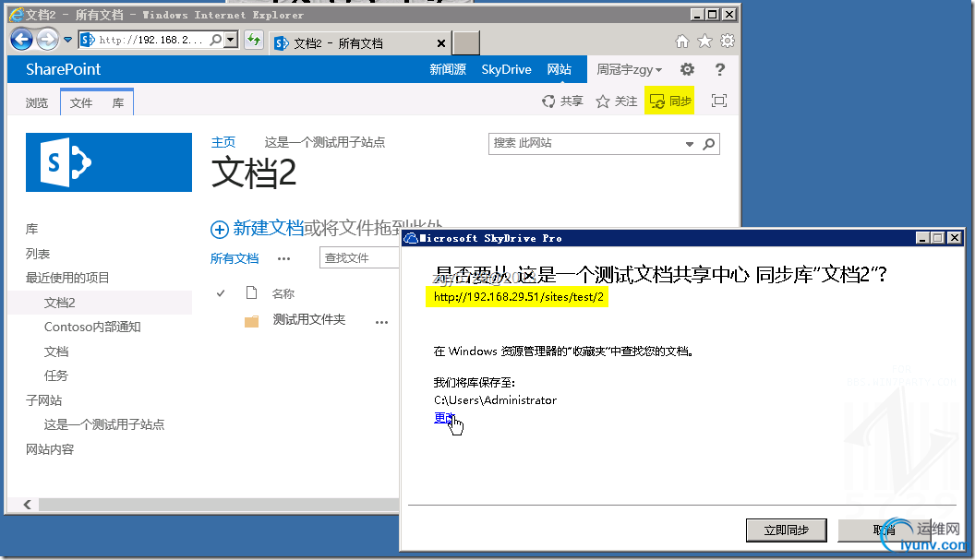
Task: Click the 查找文件 search field
Action: coord(359,258)
